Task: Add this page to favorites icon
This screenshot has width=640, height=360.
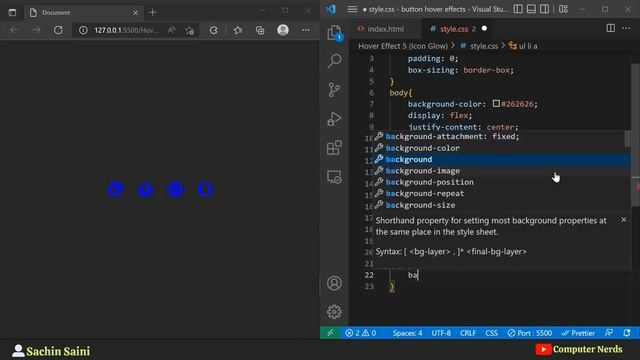Action: point(190,30)
